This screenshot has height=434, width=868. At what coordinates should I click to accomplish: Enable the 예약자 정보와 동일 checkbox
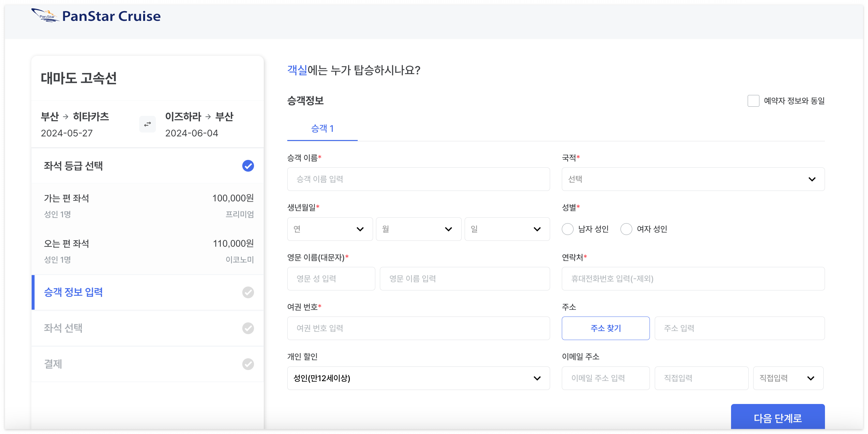coord(754,101)
